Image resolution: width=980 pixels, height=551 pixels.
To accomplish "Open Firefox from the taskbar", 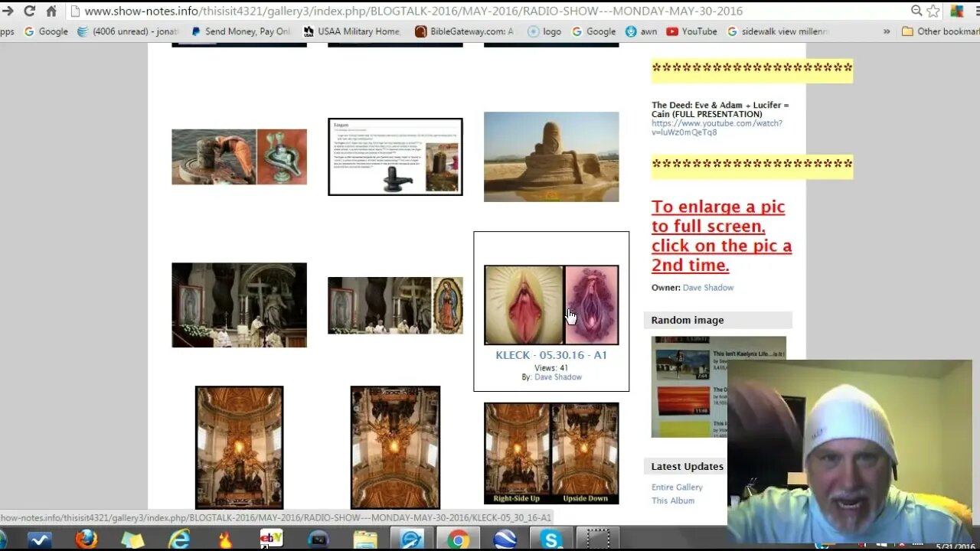I will 87,540.
